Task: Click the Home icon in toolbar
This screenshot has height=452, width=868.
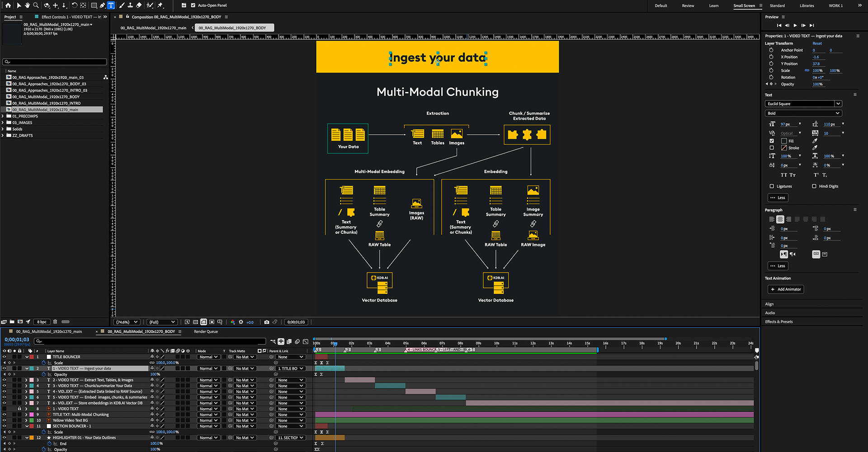Action: (8, 5)
